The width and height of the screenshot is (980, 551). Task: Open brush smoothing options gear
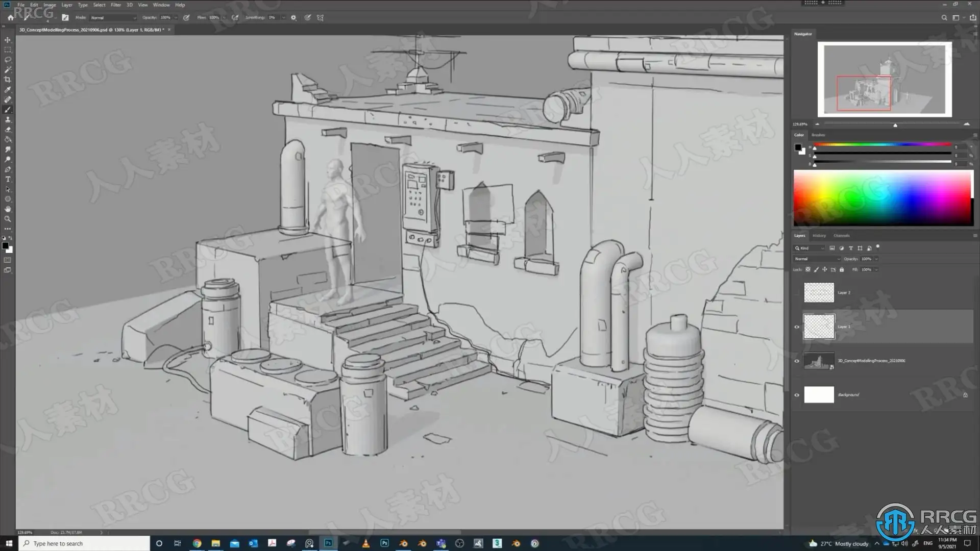(x=293, y=17)
